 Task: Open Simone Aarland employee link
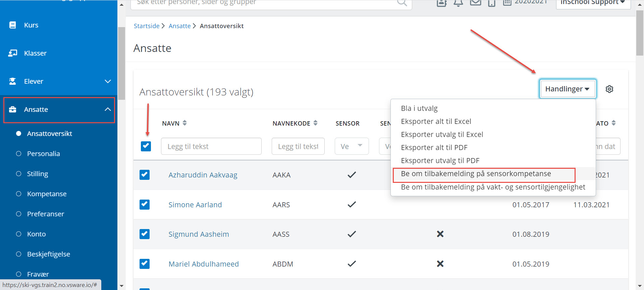coord(195,205)
